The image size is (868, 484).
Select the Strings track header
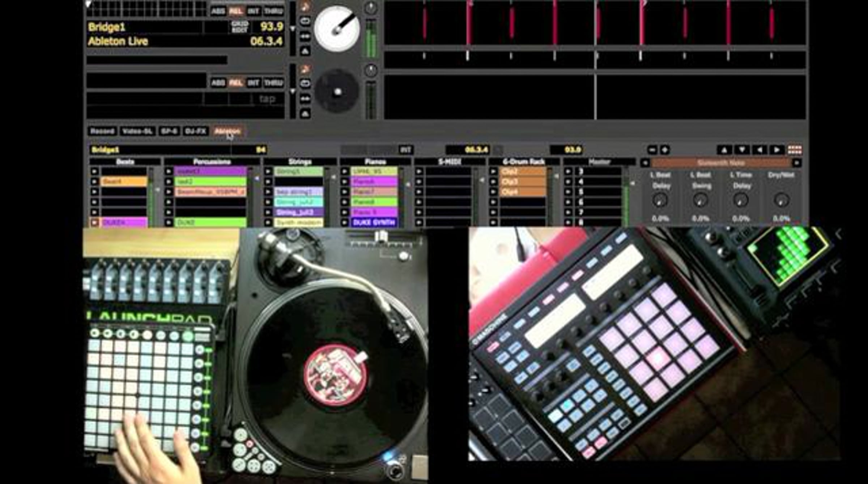[x=300, y=162]
